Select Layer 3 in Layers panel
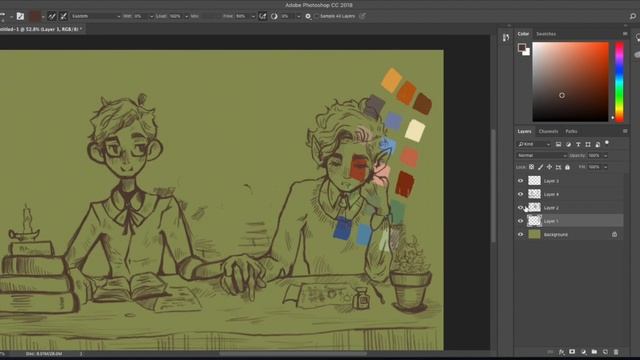 pos(569,181)
